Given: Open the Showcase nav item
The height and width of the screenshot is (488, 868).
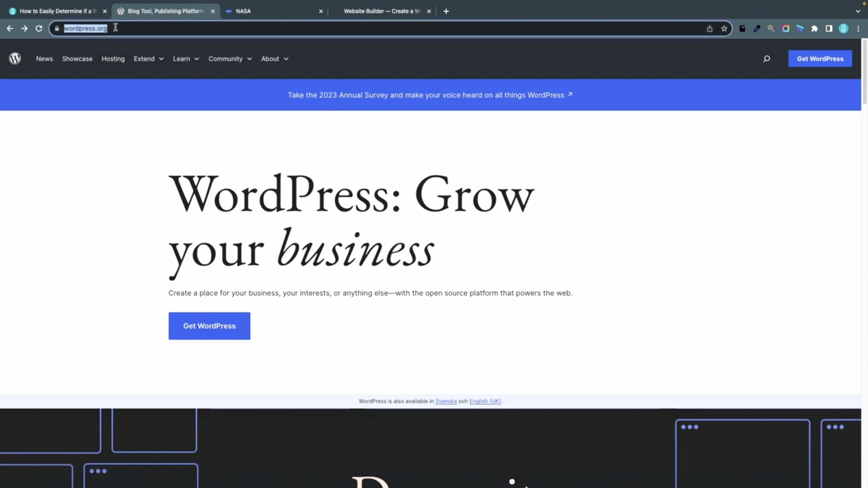Looking at the screenshot, I should coord(77,59).
